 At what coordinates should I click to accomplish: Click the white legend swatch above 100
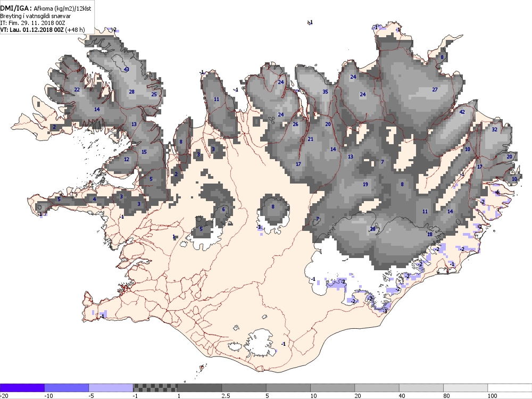(x=510, y=387)
